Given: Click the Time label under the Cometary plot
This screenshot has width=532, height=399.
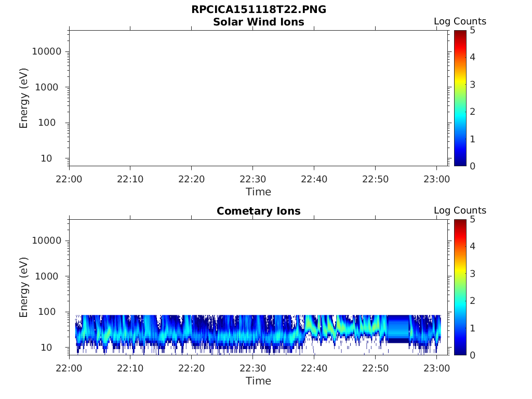Looking at the screenshot, I should click(x=259, y=381).
